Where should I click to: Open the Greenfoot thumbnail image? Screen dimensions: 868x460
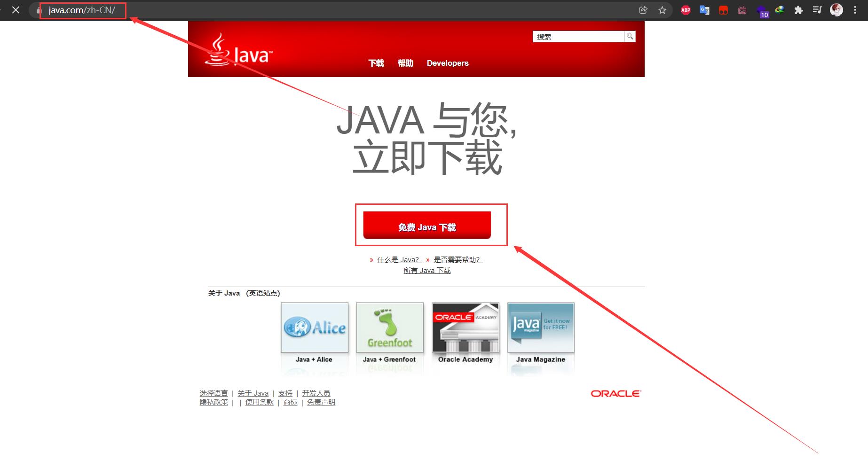[390, 327]
